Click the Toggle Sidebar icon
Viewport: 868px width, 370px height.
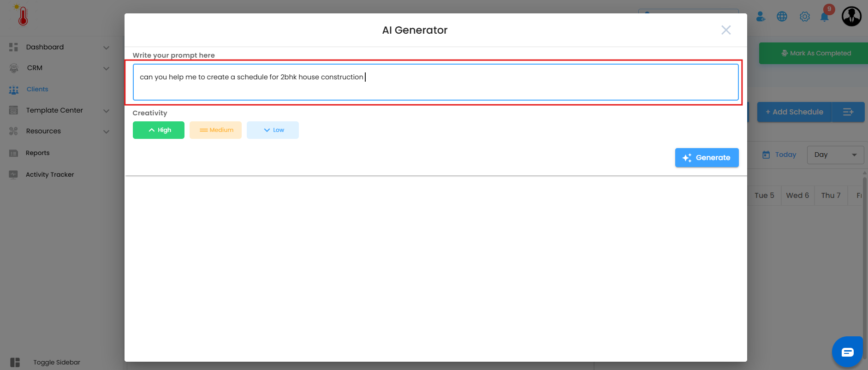[15, 362]
